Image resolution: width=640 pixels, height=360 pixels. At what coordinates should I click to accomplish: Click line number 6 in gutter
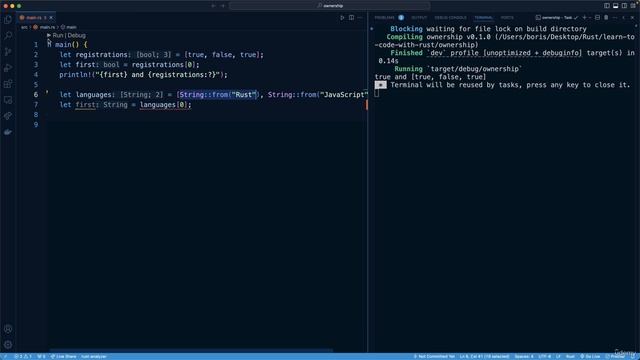click(36, 95)
